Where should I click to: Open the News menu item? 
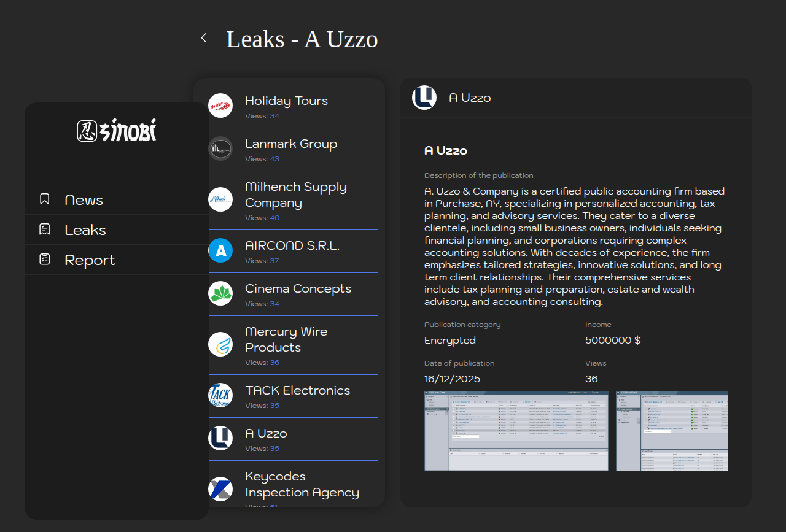(84, 200)
